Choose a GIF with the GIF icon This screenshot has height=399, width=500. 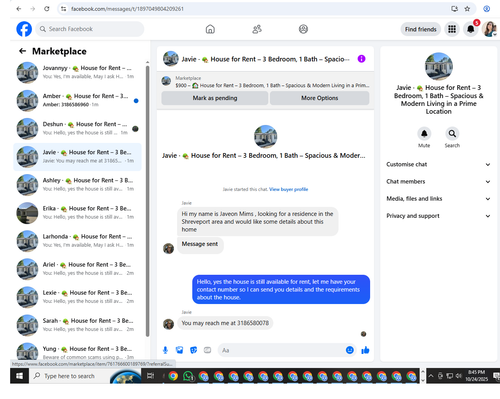point(207,350)
